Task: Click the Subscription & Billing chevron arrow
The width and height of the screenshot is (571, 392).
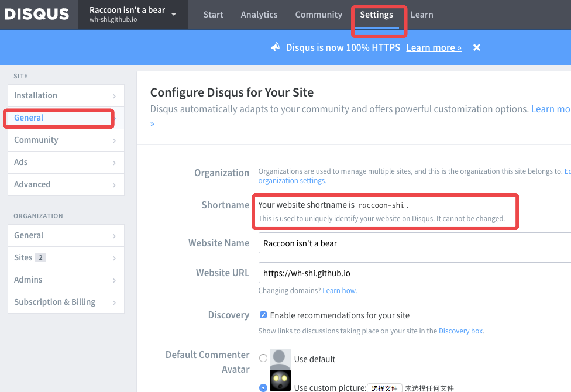Action: [114, 302]
